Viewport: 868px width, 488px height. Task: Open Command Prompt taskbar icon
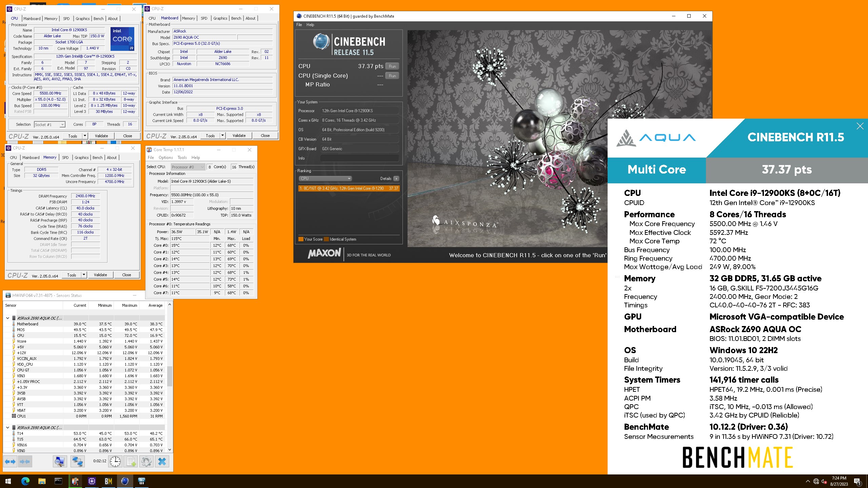click(x=58, y=481)
